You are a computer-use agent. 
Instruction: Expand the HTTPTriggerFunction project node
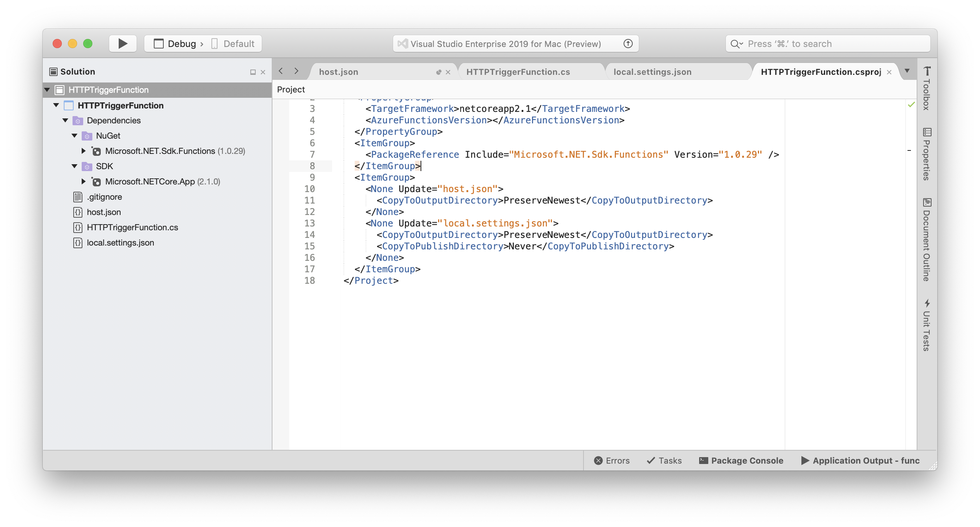pyautogui.click(x=58, y=105)
